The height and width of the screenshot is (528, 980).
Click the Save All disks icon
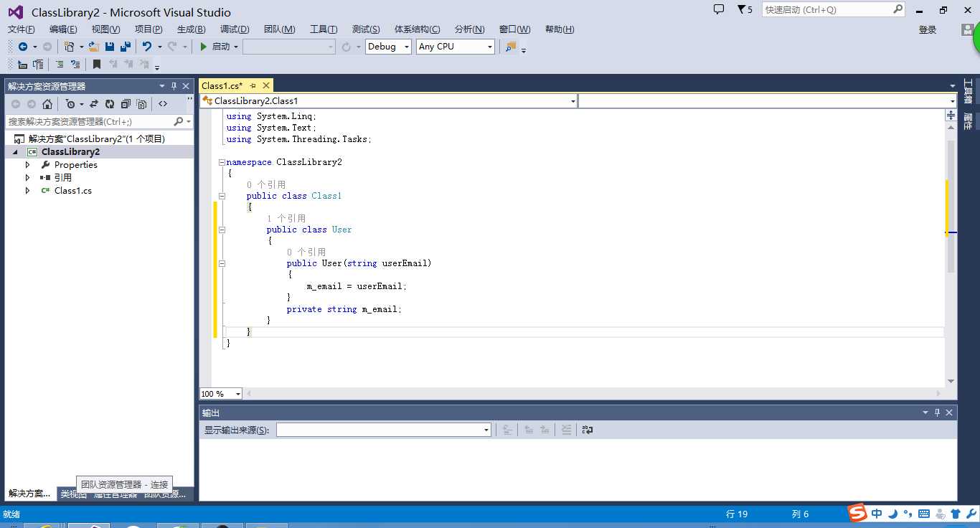coord(125,47)
